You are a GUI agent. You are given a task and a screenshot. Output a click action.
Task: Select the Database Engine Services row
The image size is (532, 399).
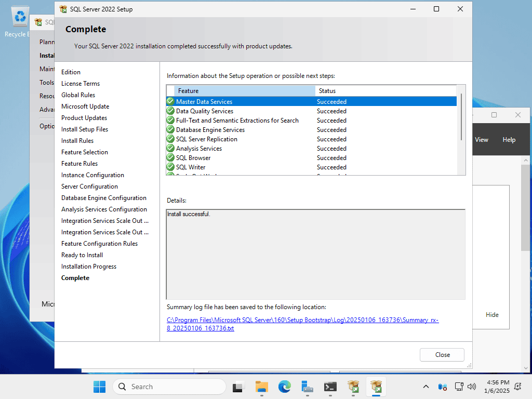(x=311, y=129)
